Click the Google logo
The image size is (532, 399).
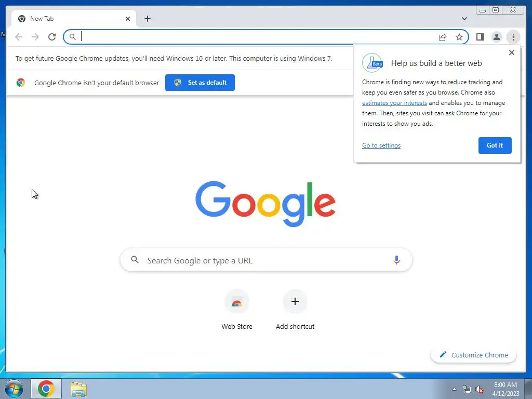[265, 204]
